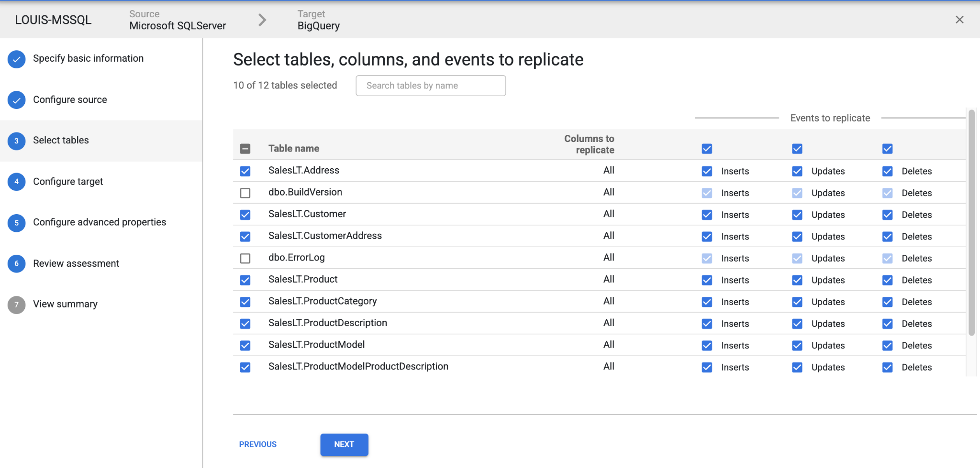Open the Review assessment step
This screenshot has height=468, width=980.
click(76, 263)
